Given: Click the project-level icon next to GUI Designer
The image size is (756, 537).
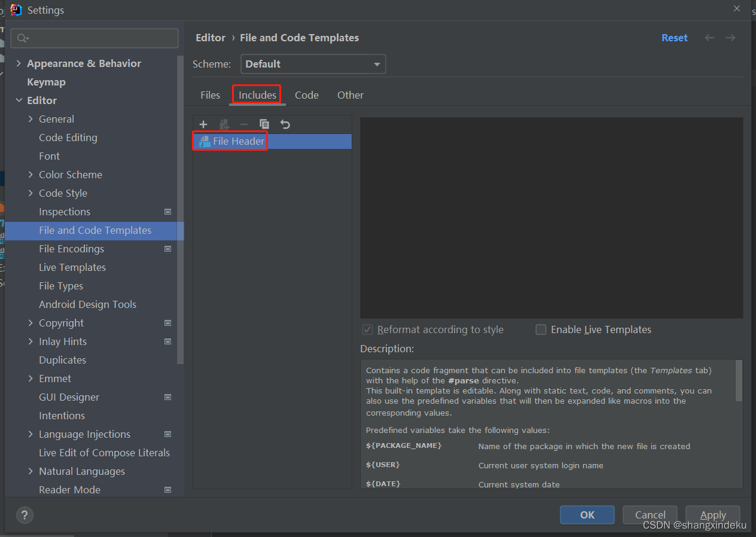Looking at the screenshot, I should click(168, 397).
